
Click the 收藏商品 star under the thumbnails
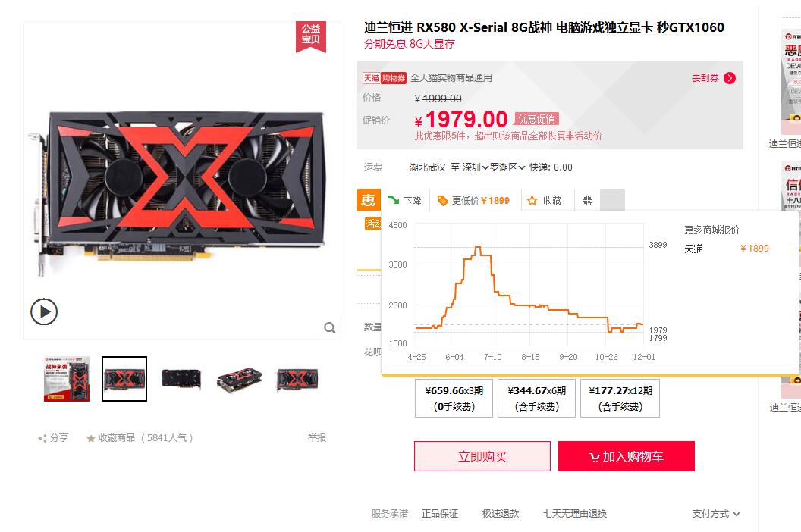91,438
